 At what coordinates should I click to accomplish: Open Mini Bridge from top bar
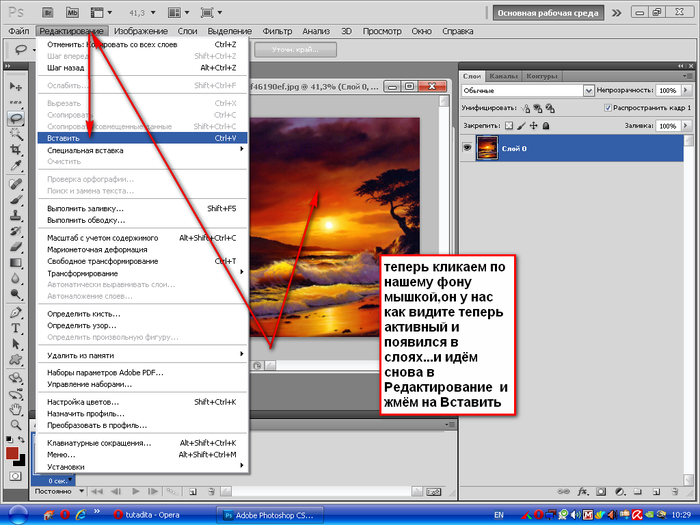[x=72, y=12]
